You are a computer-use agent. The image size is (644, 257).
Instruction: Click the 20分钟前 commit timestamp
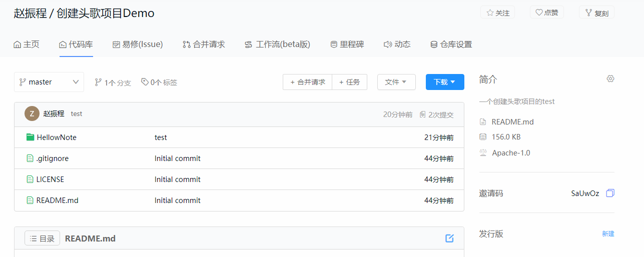[398, 114]
